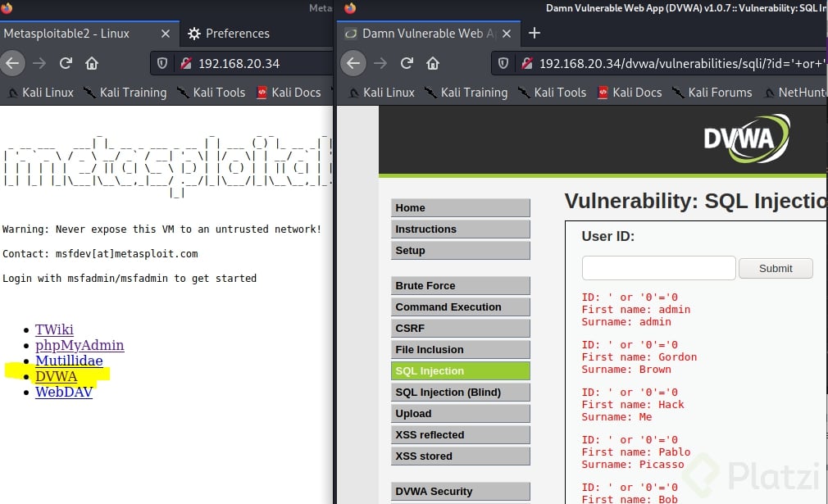828x504 pixels.
Task: Open NetHunter bookmark in DVWA window
Action: click(796, 93)
